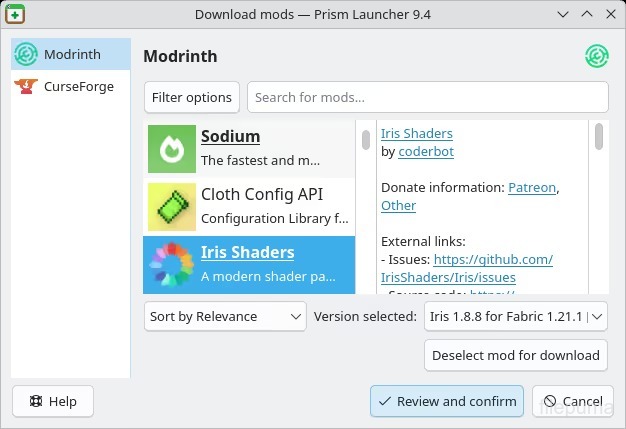The width and height of the screenshot is (626, 429).
Task: Click the Review and confirm button
Action: pos(446,401)
